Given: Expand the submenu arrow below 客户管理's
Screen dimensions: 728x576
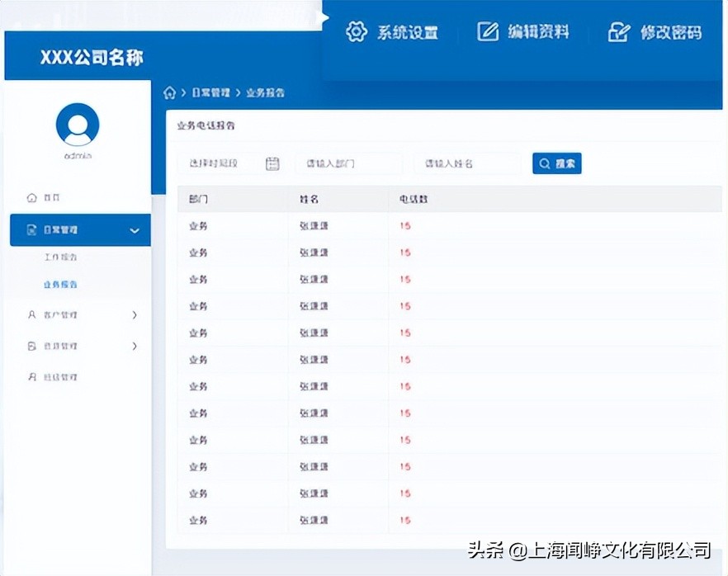Looking at the screenshot, I should click(135, 346).
